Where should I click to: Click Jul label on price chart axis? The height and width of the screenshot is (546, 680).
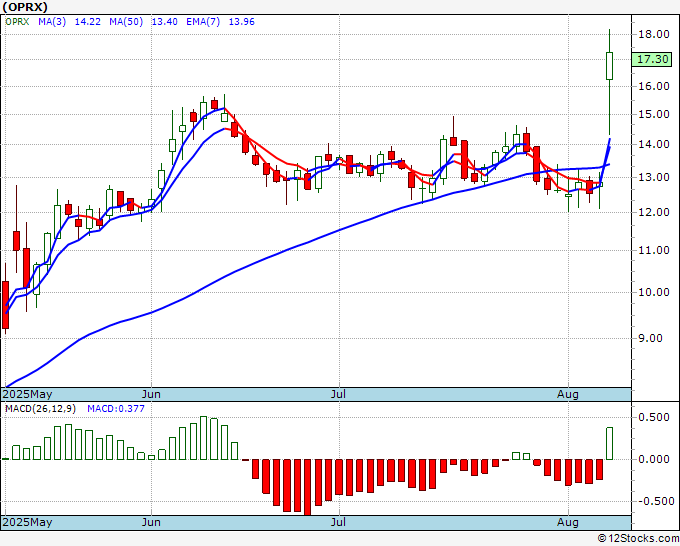coord(338,394)
